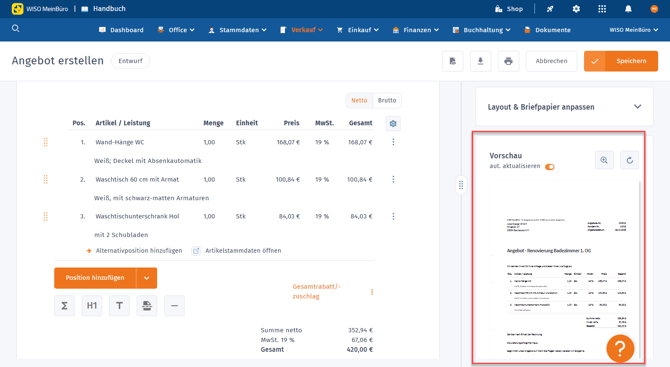
Task: Click the orange user avatar icon
Action: 654,9
